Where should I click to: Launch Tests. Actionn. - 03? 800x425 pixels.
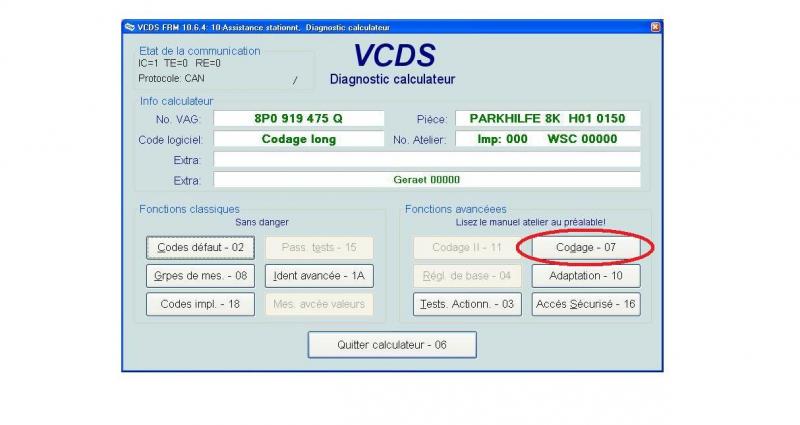pyautogui.click(x=467, y=304)
